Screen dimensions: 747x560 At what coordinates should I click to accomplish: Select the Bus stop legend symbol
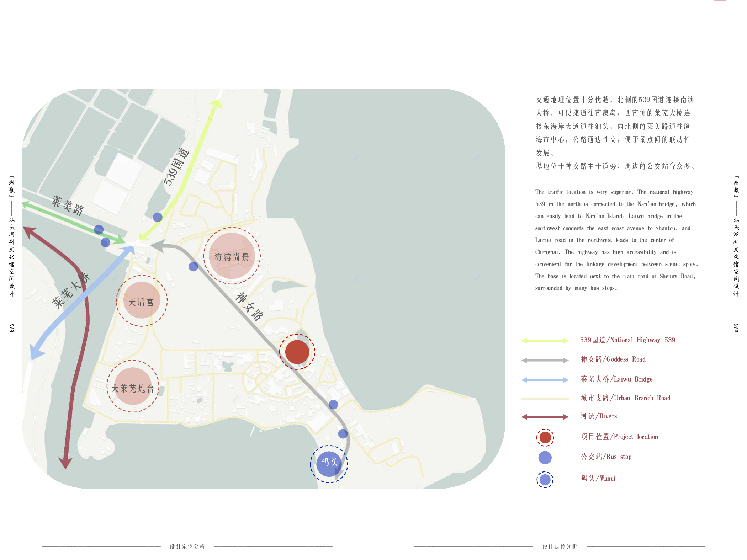tap(544, 458)
